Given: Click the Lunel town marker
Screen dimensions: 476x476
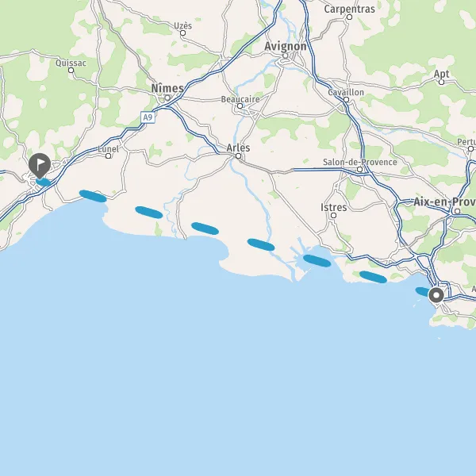Looking at the screenshot, I should [109, 156].
